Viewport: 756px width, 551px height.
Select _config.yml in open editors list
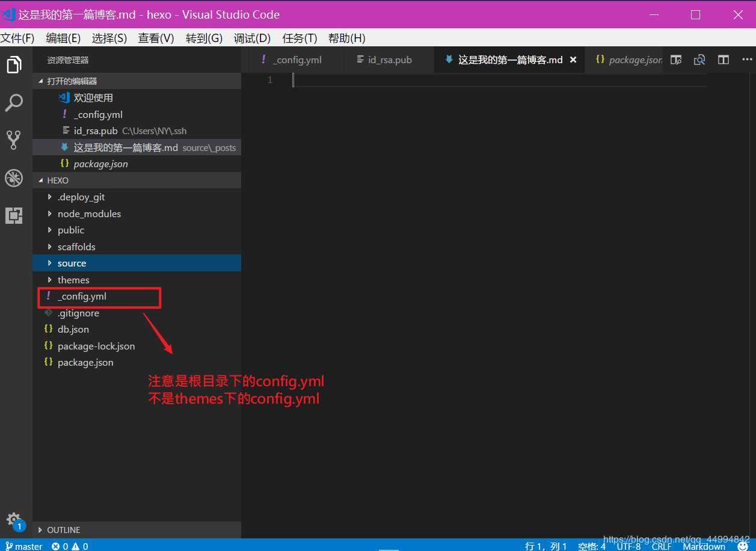coord(137,114)
